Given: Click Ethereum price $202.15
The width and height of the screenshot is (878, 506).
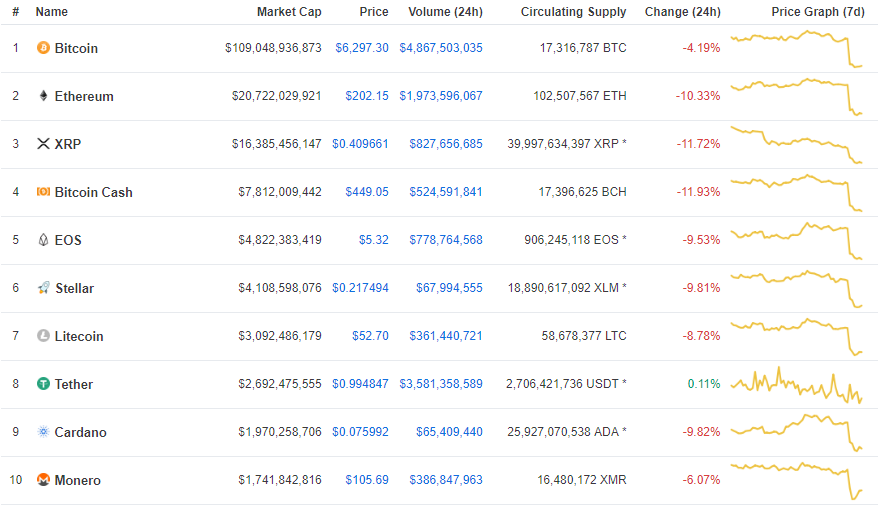Looking at the screenshot, I should click(367, 96).
